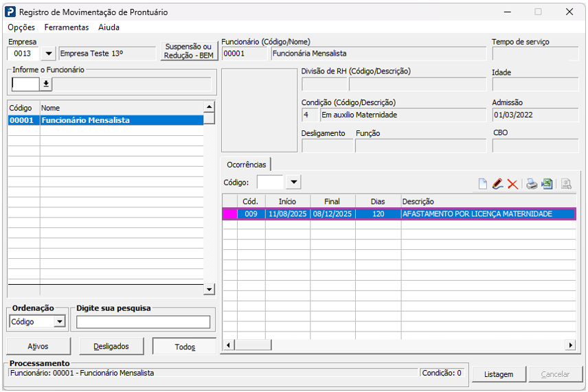
Task: Click the employee lookup arrow icon
Action: click(x=46, y=84)
